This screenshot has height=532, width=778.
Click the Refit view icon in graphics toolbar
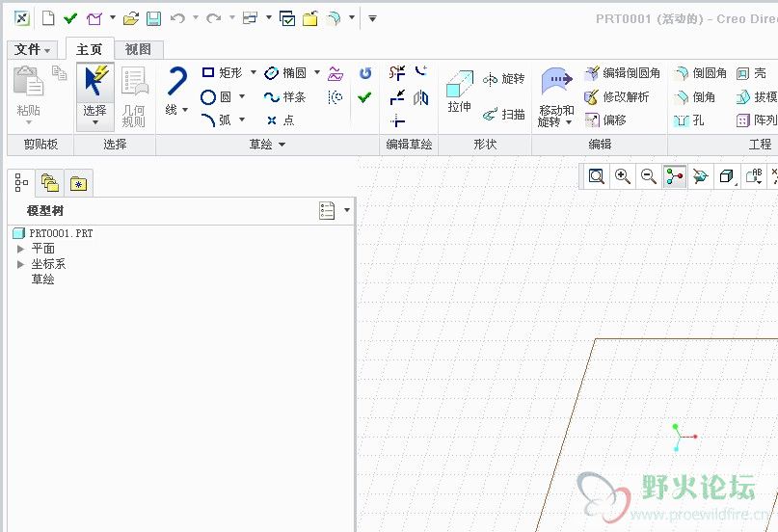pos(596,176)
